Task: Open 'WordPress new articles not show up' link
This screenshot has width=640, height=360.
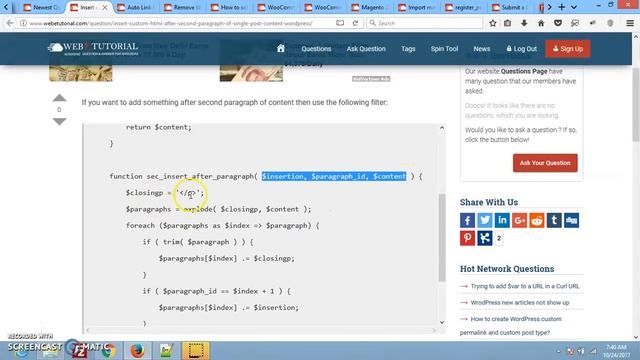Action: click(x=520, y=302)
